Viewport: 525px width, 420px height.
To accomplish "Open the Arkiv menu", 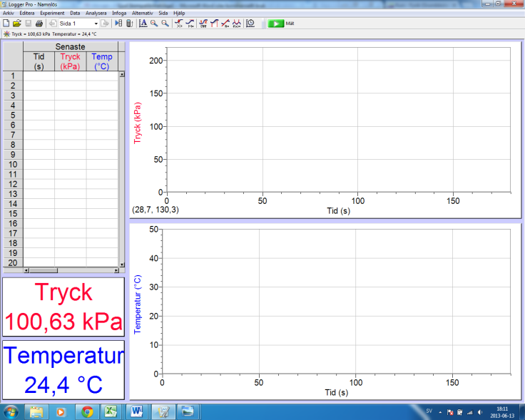I will point(9,13).
